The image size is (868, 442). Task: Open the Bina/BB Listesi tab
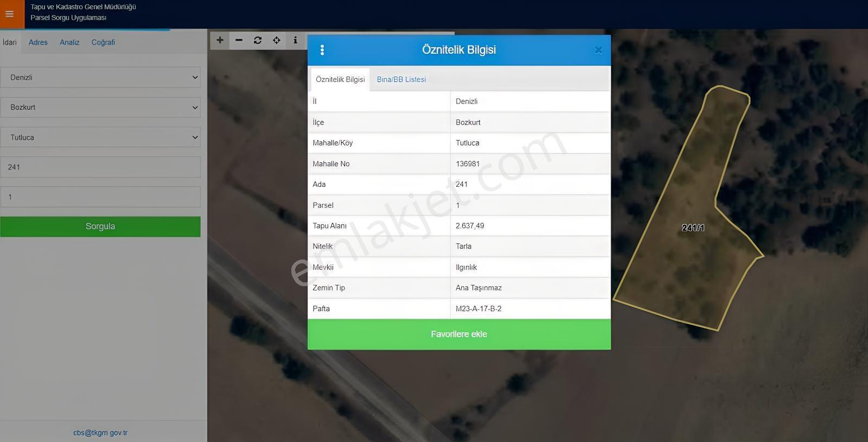click(x=401, y=79)
